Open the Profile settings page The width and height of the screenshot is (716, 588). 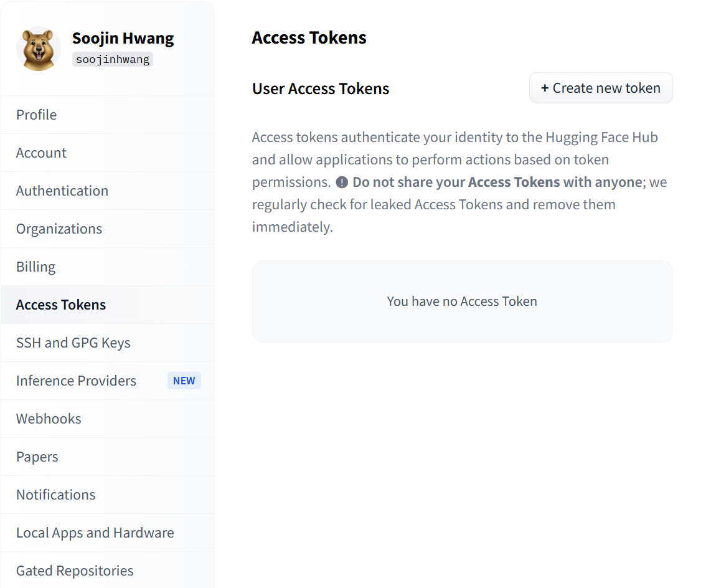click(36, 115)
